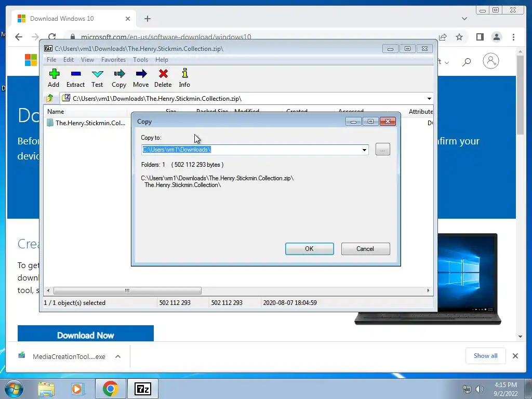Viewport: 532px width, 399px height.
Task: Open Windows Media Player from taskbar
Action: point(77,389)
